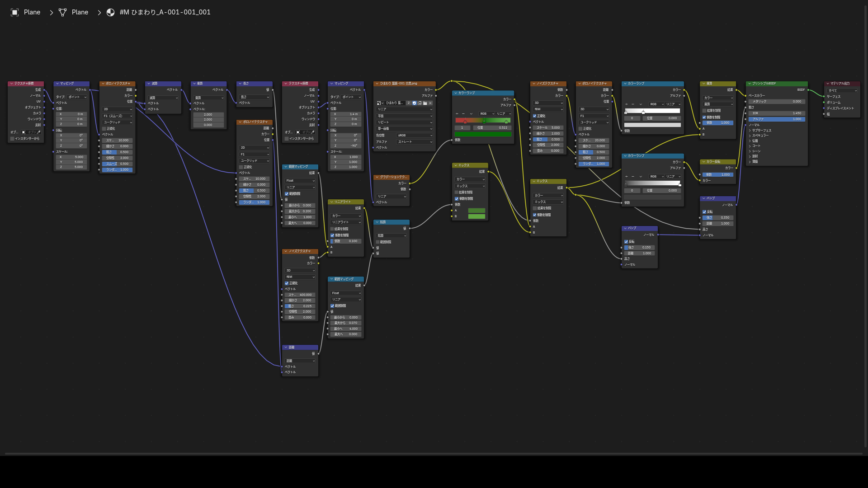Collapse the プリンシプルBSDF node header
The width and height of the screenshot is (868, 488).
click(749, 84)
